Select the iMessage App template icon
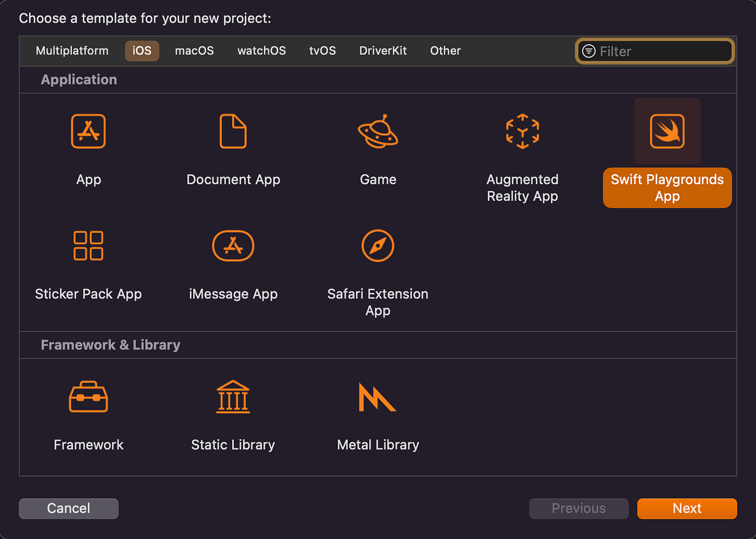 (233, 245)
